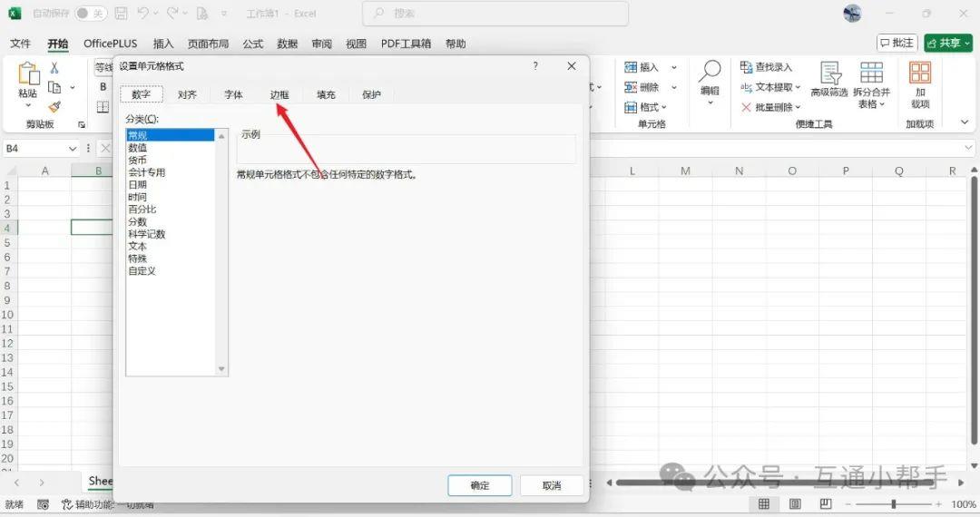Click the macro record icon in status bar

click(x=44, y=504)
